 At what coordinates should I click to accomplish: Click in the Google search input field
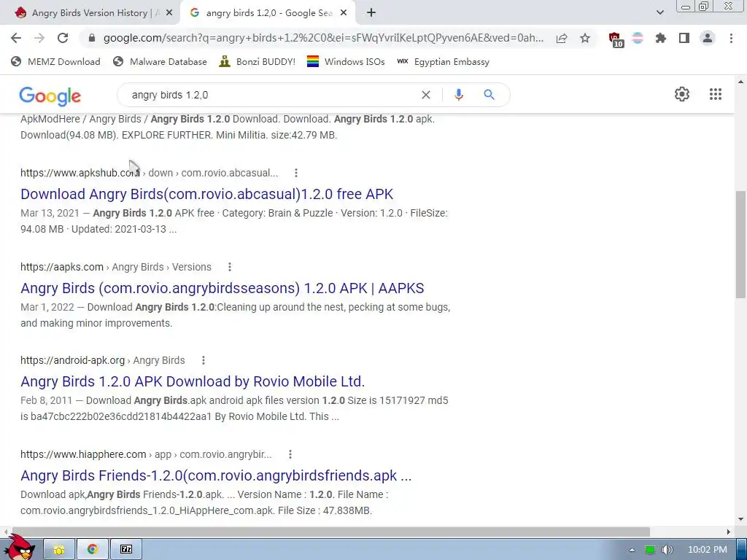tap(271, 95)
